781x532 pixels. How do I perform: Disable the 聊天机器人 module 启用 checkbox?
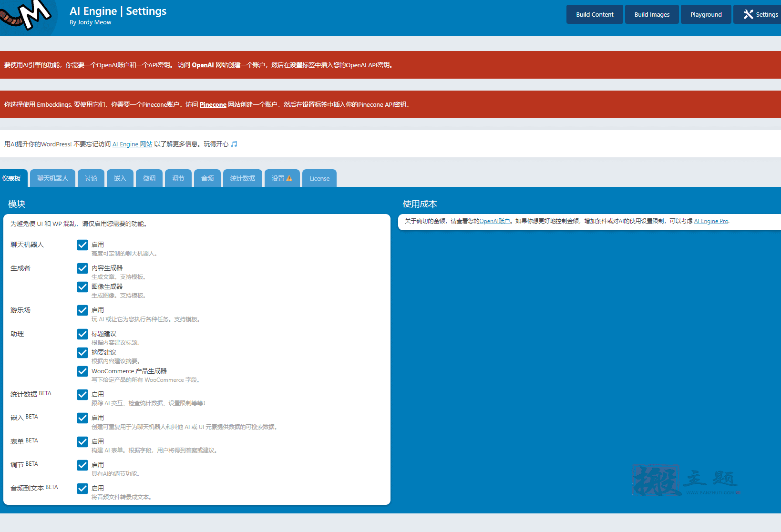click(82, 245)
